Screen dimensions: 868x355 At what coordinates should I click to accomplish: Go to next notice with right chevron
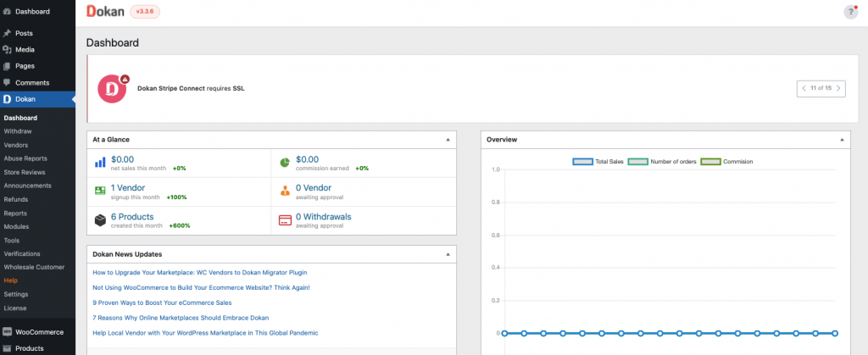tap(838, 88)
